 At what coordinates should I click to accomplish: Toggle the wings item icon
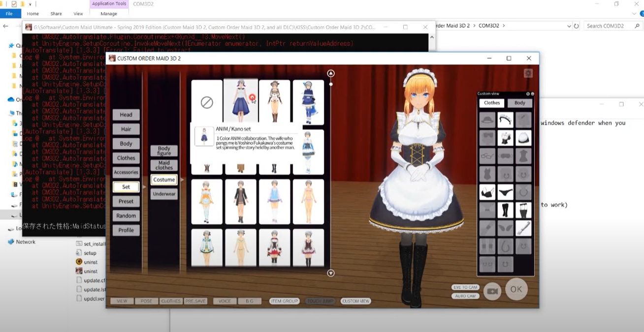506,228
